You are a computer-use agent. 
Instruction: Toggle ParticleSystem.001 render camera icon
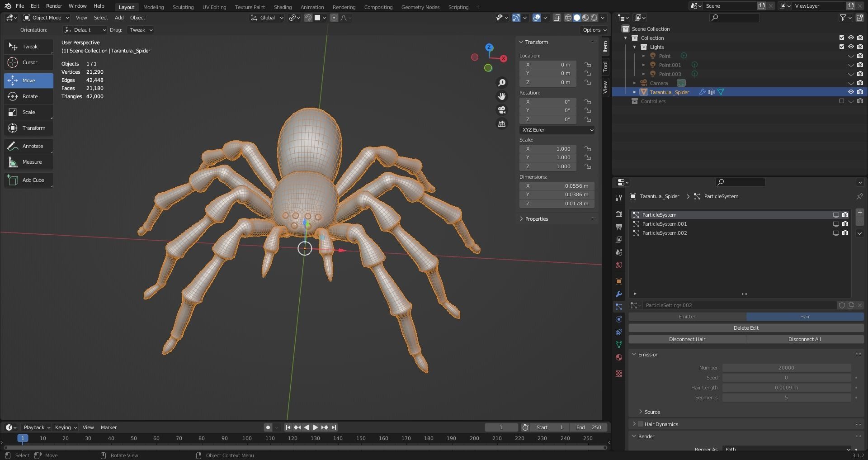click(845, 224)
